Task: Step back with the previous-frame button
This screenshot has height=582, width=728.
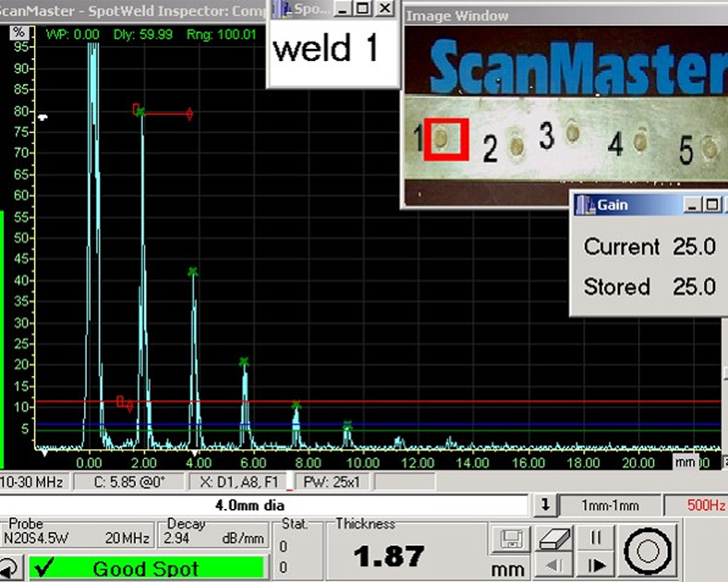Action: pyautogui.click(x=553, y=565)
